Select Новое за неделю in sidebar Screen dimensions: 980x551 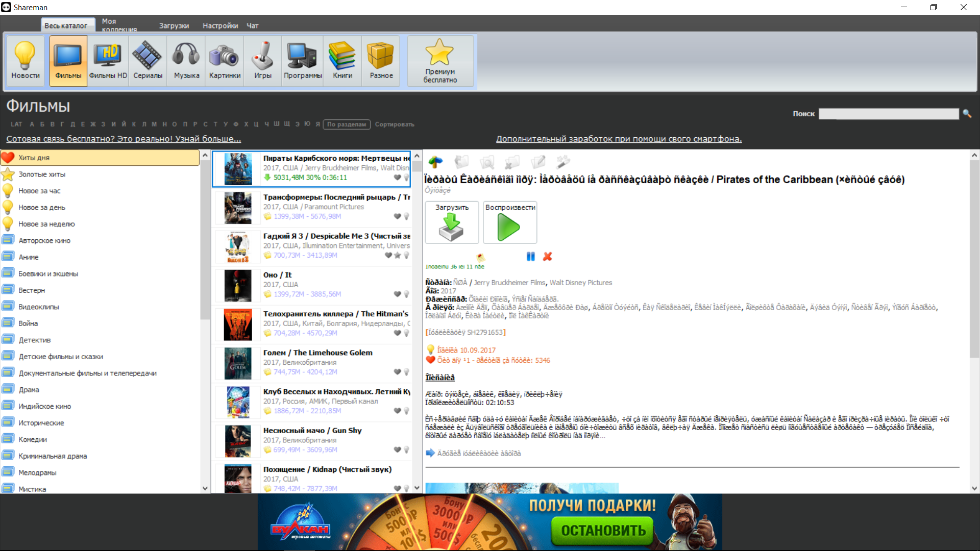coord(100,224)
